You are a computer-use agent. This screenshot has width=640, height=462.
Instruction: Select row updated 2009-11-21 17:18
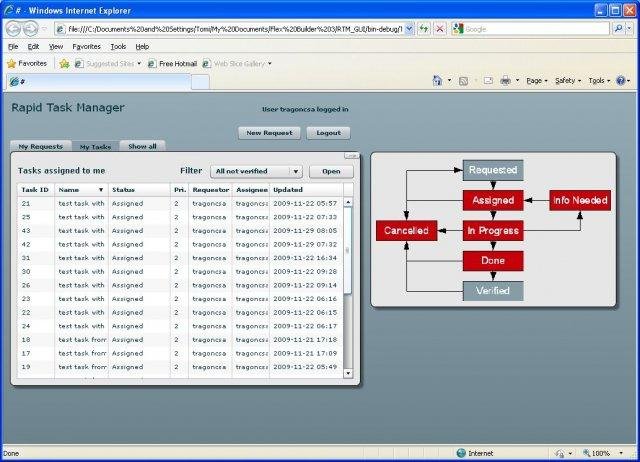point(180,340)
